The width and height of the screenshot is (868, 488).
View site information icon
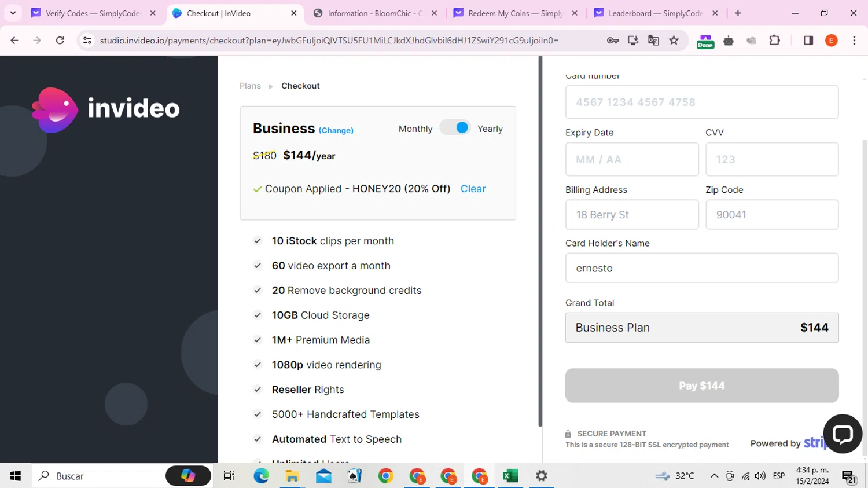coord(87,41)
